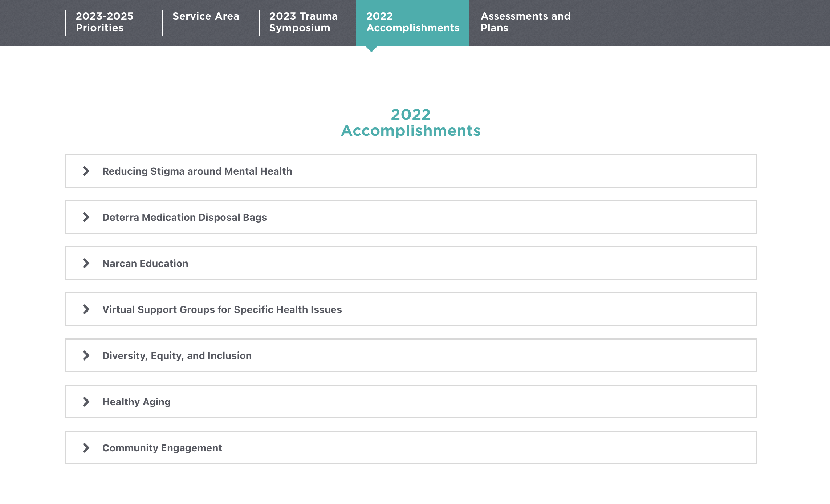This screenshot has width=830, height=504.
Task: Click the chevron arrow beside Community Engagement
Action: tap(86, 448)
